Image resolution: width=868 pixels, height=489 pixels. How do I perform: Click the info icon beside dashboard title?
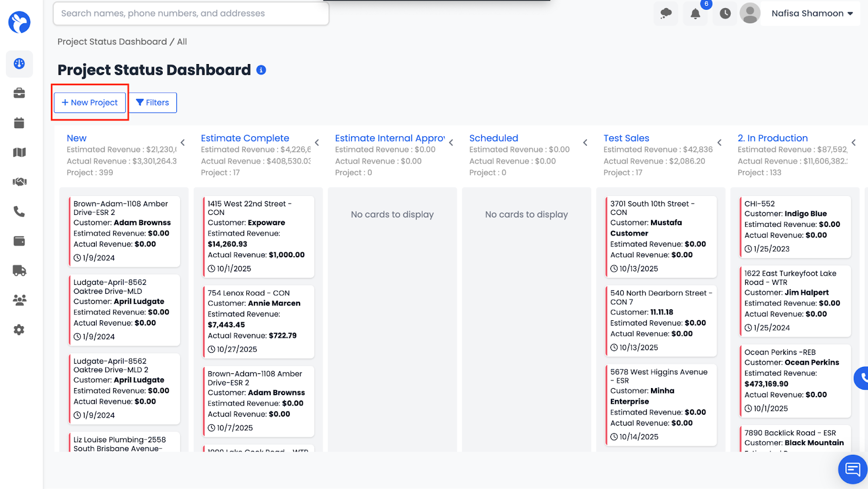click(262, 69)
